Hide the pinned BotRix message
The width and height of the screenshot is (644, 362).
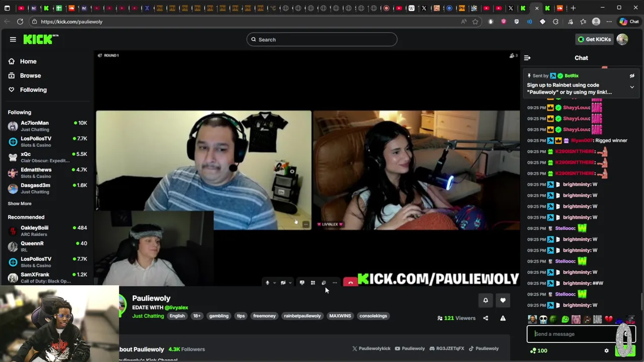tap(632, 76)
